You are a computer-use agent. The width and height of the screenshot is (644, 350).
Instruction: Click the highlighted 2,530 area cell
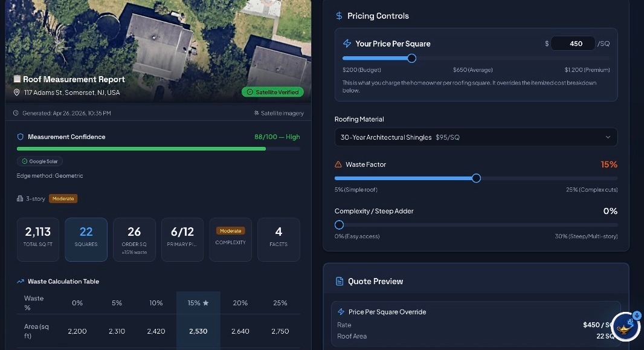[198, 331]
